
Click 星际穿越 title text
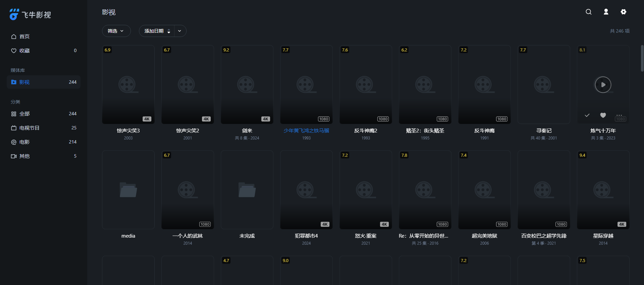click(603, 236)
